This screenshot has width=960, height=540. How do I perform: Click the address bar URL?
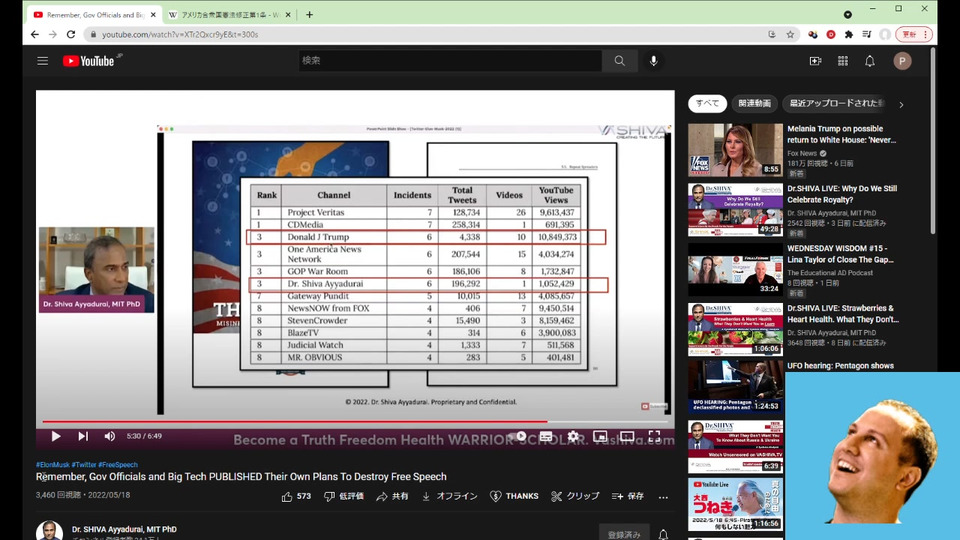[180, 35]
